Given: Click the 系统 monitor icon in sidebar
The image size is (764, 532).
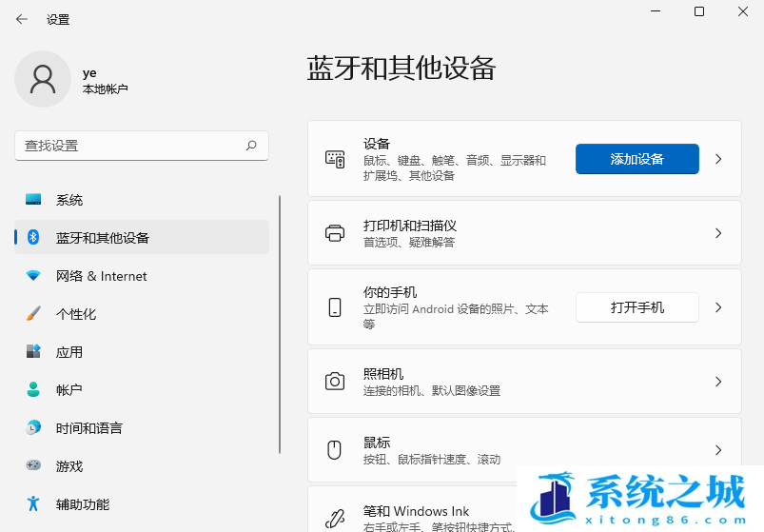Looking at the screenshot, I should (x=33, y=200).
